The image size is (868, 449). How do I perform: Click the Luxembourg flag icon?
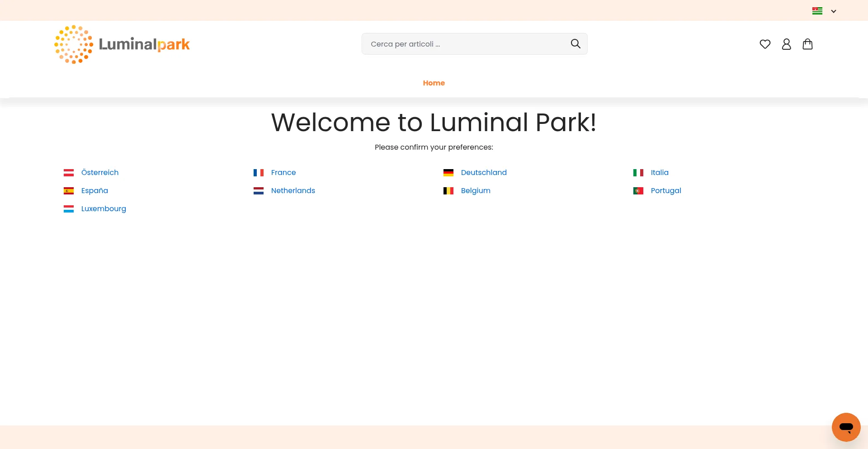69,209
